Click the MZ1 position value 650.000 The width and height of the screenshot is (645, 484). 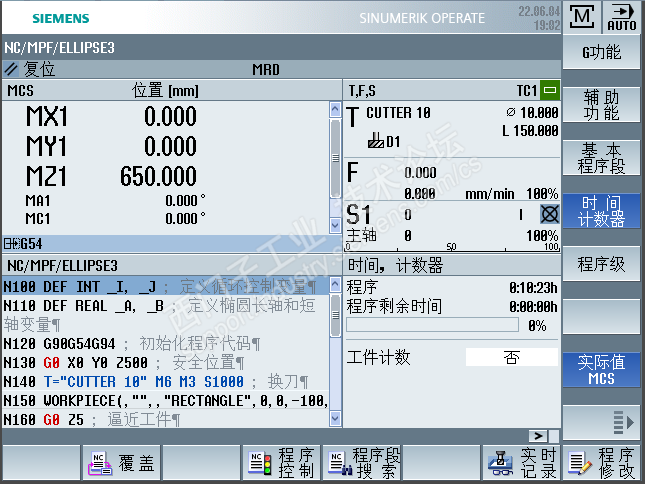coord(158,176)
